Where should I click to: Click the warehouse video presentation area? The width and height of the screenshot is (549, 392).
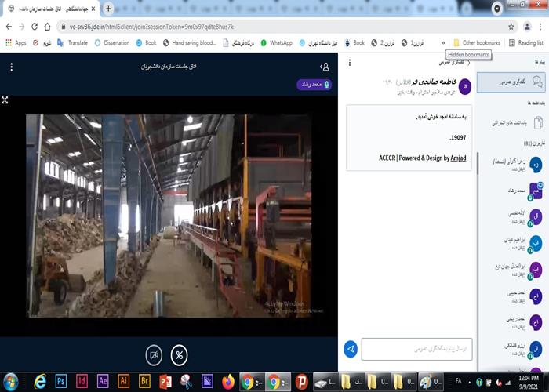[x=169, y=216]
